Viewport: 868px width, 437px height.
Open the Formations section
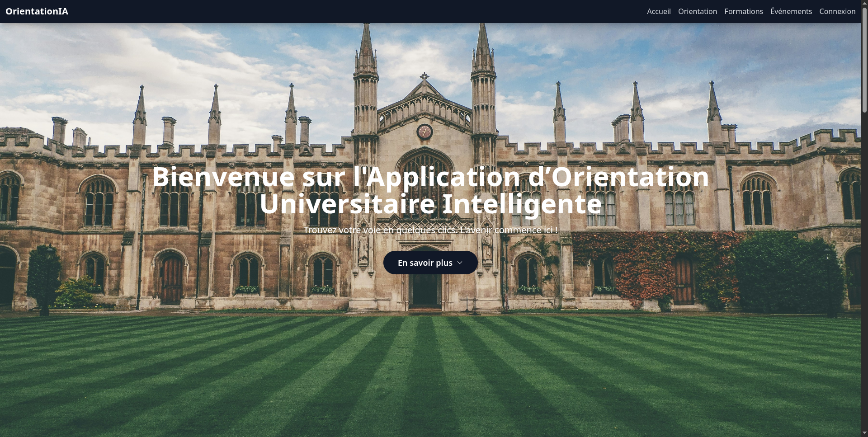(x=744, y=11)
